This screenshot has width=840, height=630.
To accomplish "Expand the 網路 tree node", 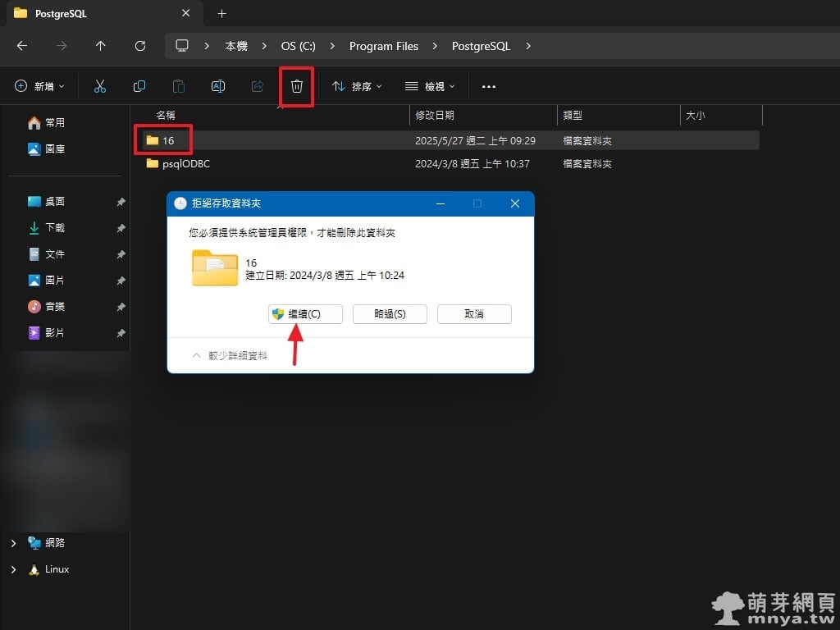I will [13, 543].
